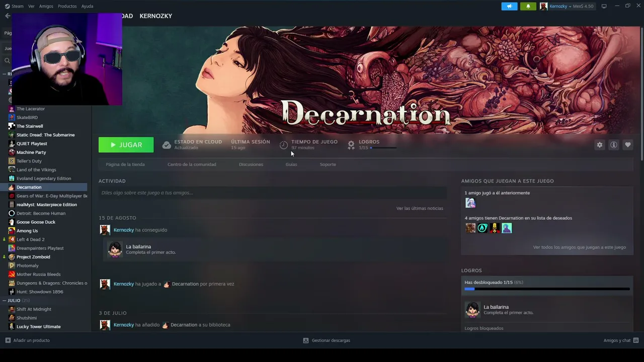Click the Teller's Duty game icon

point(12,161)
